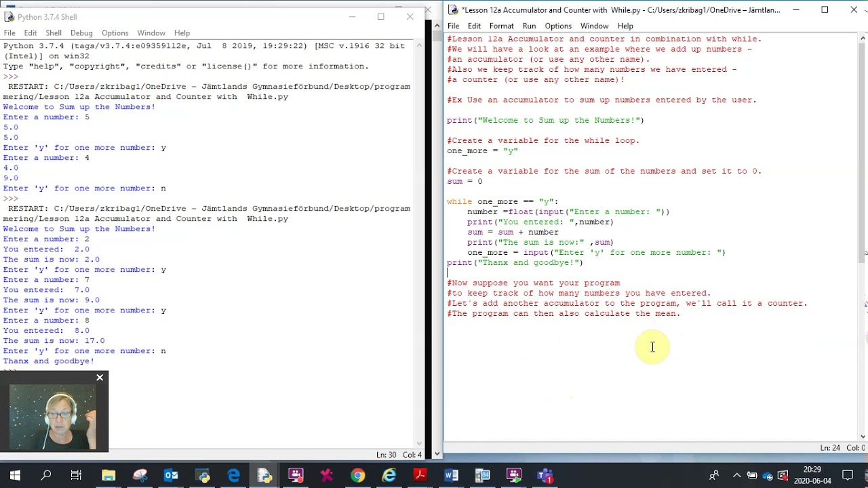The width and height of the screenshot is (868, 488).
Task: Click the file icon in editor title bar
Action: point(452,9)
